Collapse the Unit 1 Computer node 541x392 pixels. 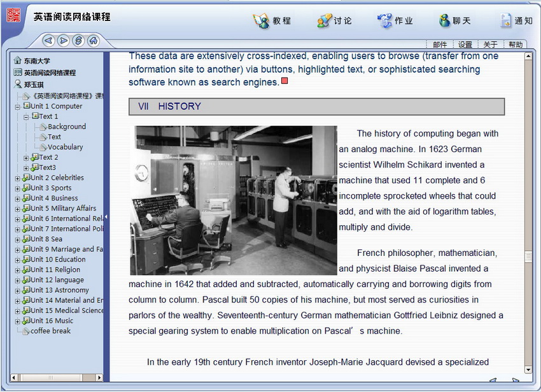17,107
